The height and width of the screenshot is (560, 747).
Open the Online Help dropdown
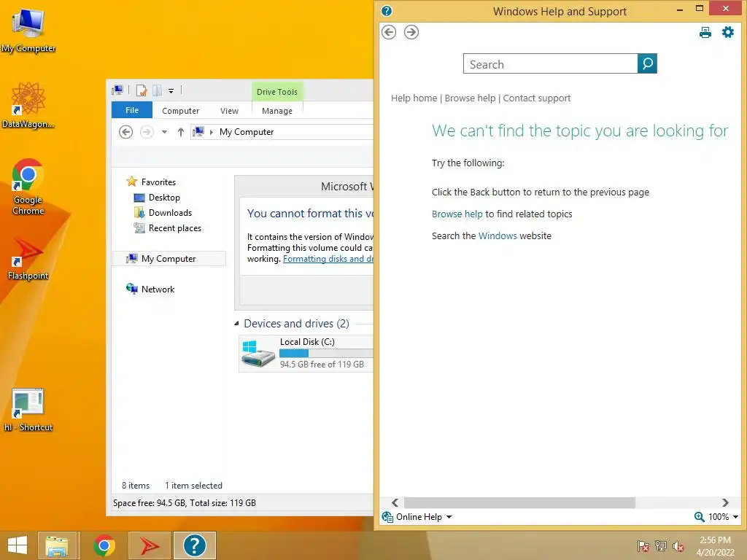pos(449,517)
